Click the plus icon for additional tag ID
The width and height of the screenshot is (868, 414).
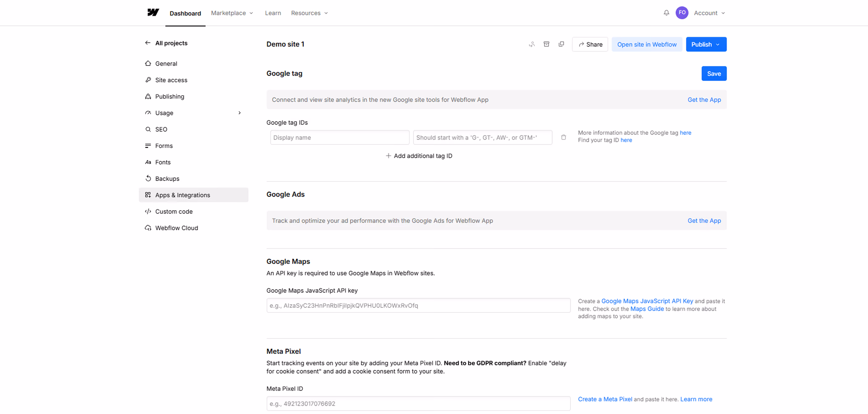[388, 156]
